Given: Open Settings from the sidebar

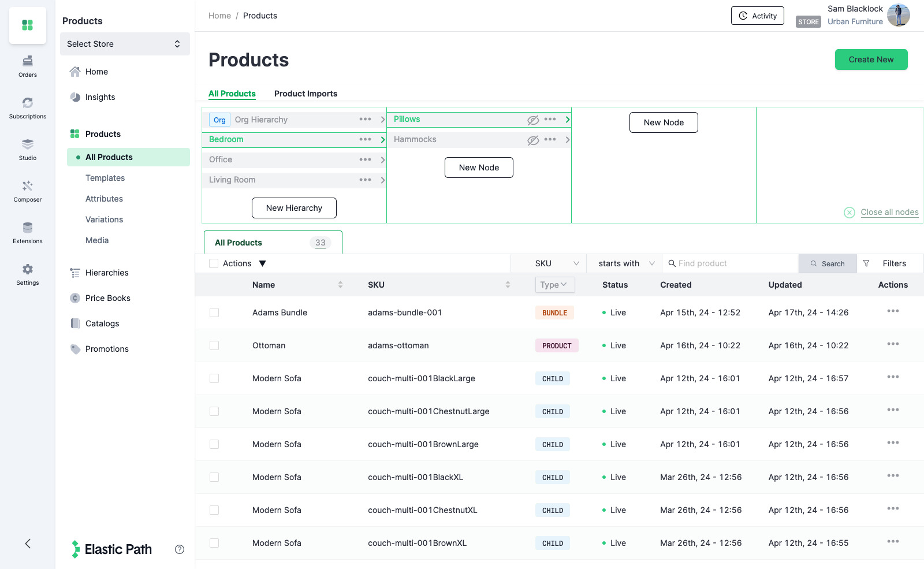Looking at the screenshot, I should 27,273.
